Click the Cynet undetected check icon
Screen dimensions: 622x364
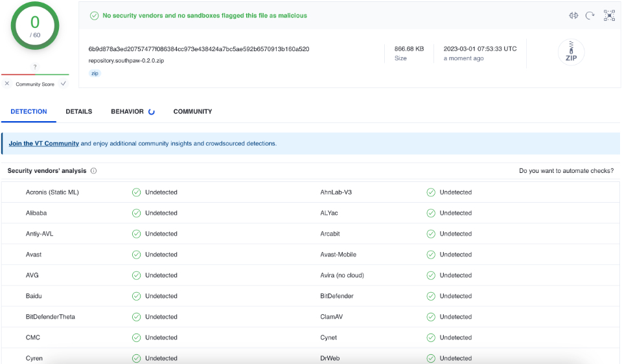coord(431,337)
